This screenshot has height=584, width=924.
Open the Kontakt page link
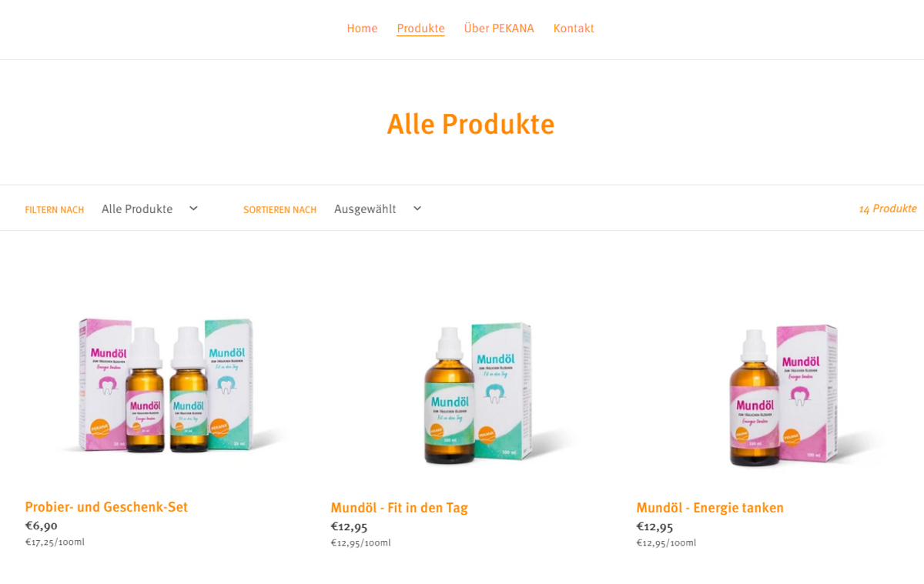(x=574, y=28)
